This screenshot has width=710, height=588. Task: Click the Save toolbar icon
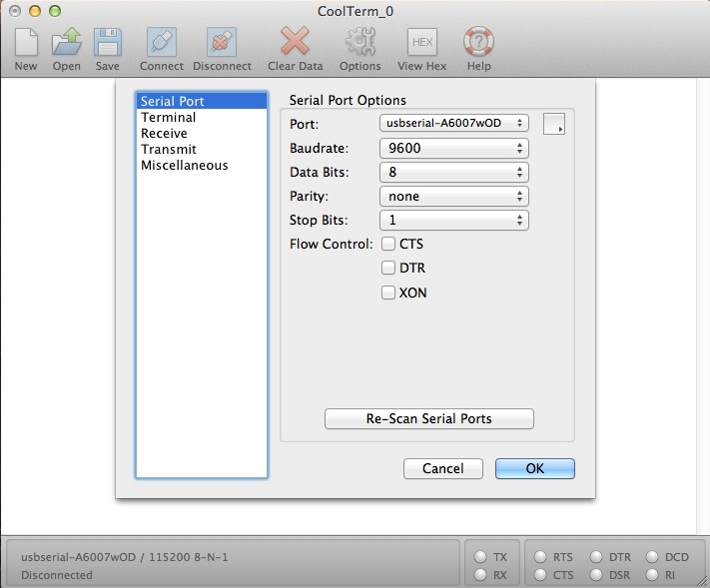(x=107, y=43)
